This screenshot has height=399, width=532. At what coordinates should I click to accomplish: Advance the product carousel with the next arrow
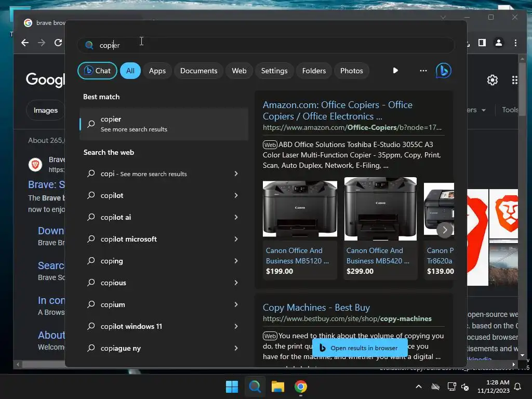click(445, 230)
